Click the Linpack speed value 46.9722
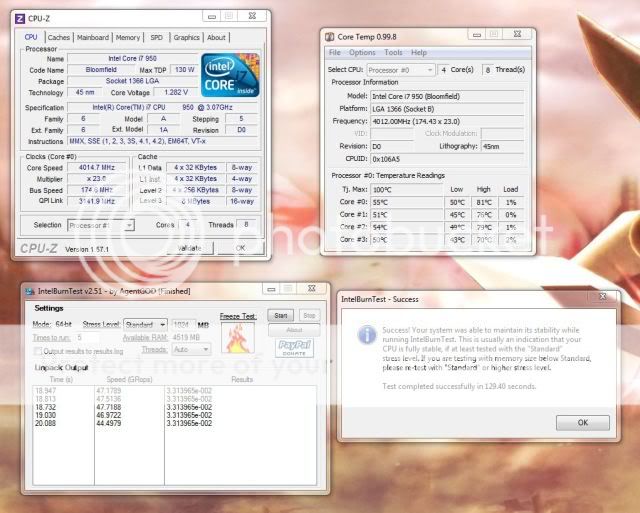The height and width of the screenshot is (513, 640). (x=109, y=415)
